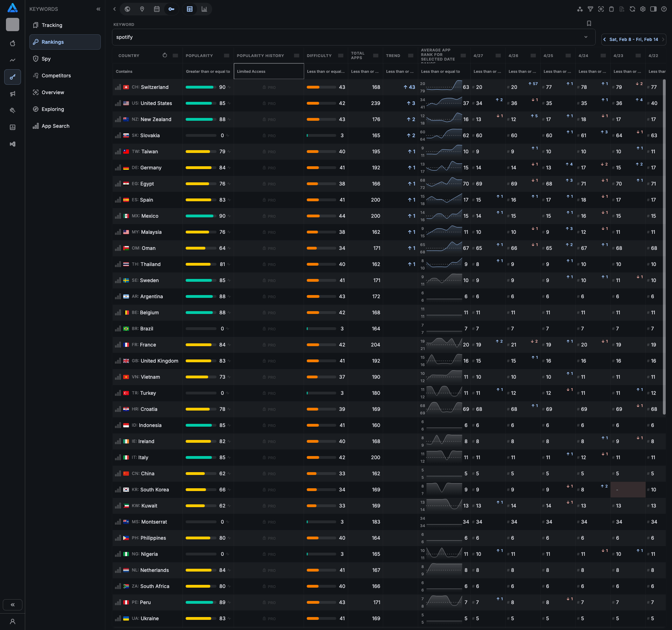
Task: Click the refresh sync icon top right
Action: (632, 9)
